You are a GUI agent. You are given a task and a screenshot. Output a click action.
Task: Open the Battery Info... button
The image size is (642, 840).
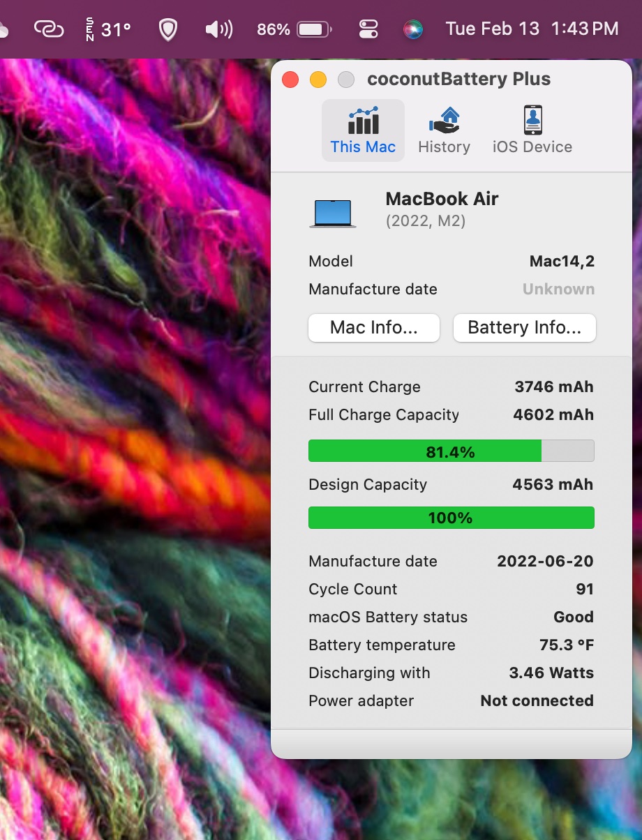pyautogui.click(x=525, y=328)
